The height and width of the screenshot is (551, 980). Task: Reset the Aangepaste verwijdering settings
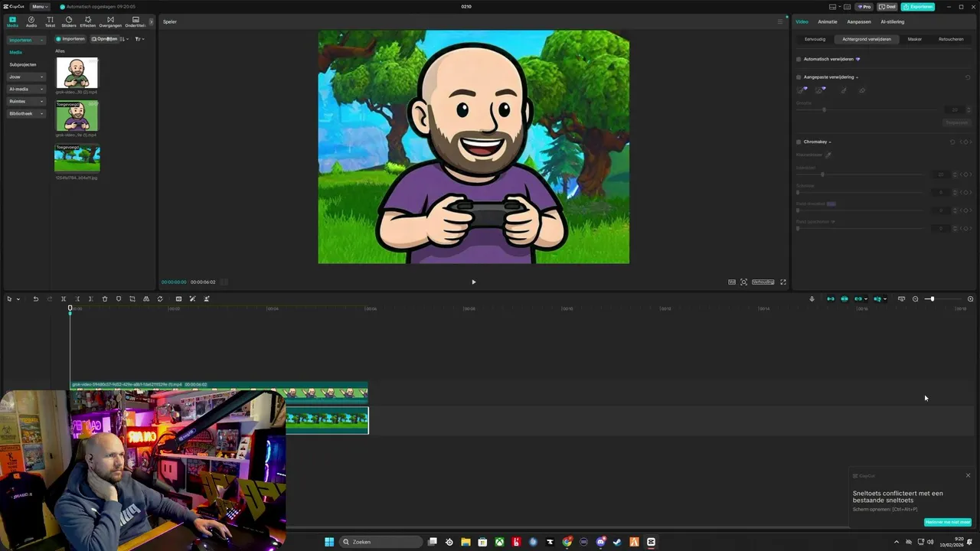(x=968, y=77)
